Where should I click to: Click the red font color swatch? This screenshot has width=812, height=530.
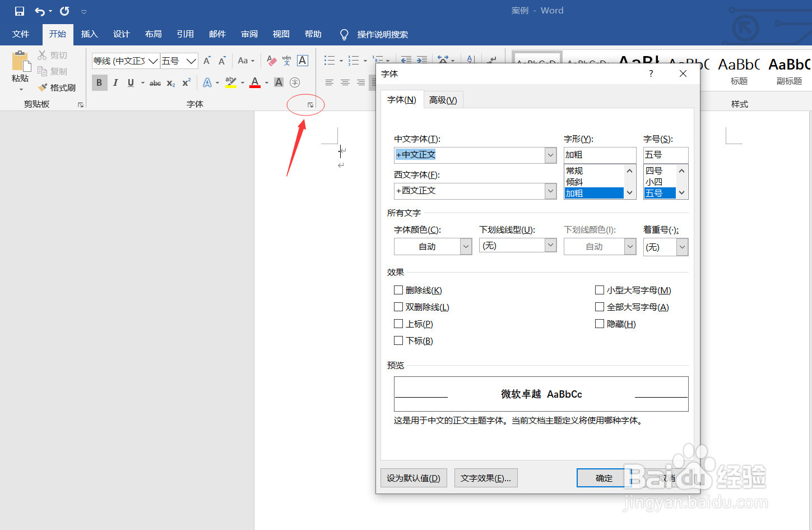pos(254,82)
